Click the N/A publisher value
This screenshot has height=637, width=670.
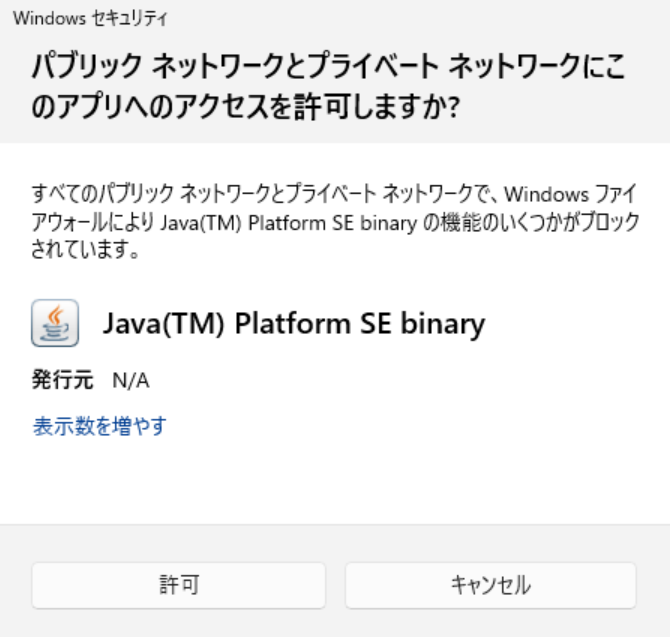click(131, 380)
